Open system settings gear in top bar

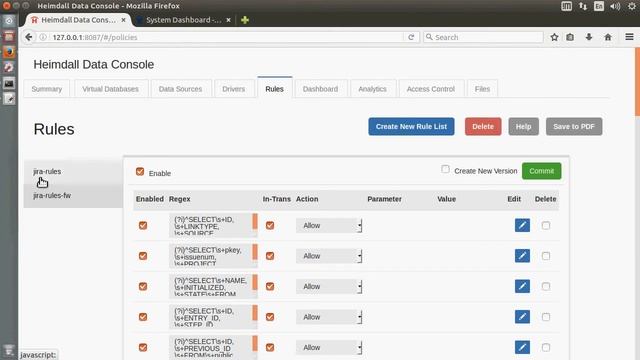click(x=631, y=6)
